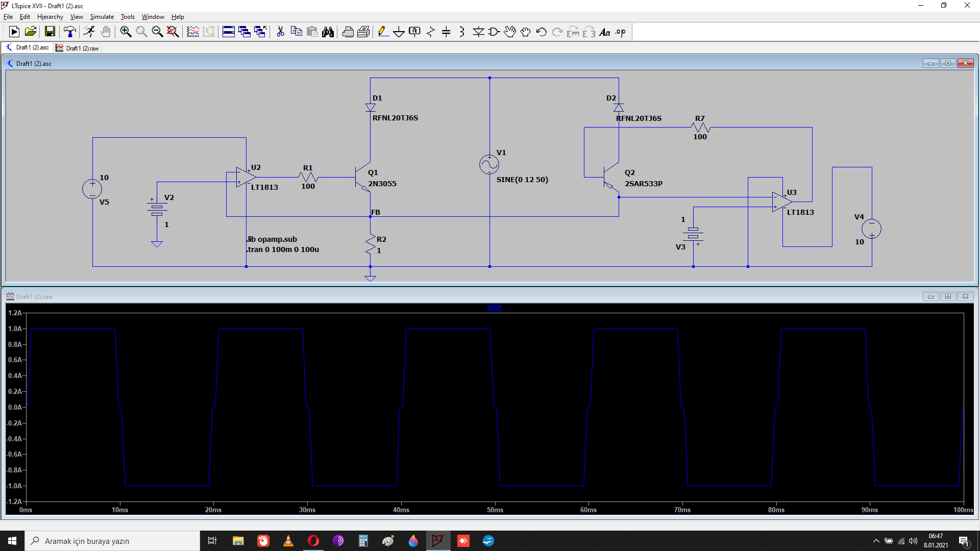Tile windows using the toolbar icon

pos(229,32)
